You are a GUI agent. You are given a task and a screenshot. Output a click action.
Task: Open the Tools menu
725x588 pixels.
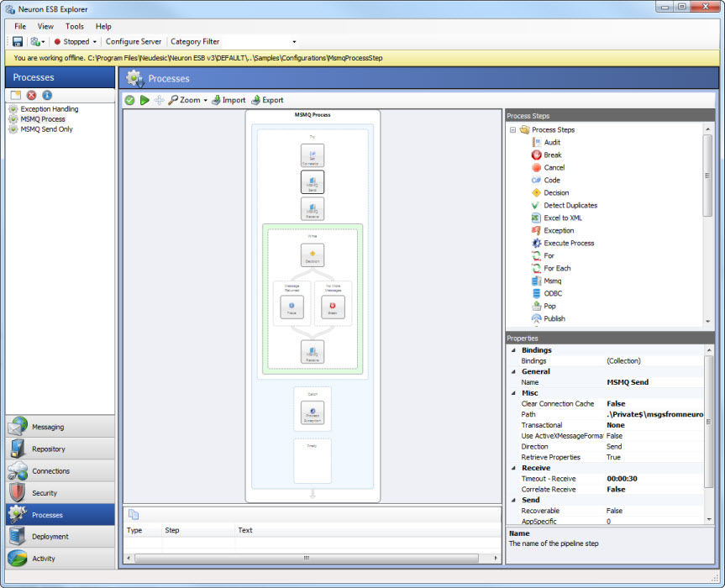pyautogui.click(x=75, y=26)
